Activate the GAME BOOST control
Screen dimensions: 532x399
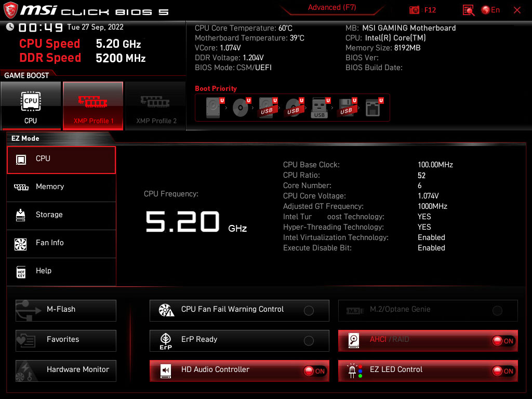click(25, 75)
